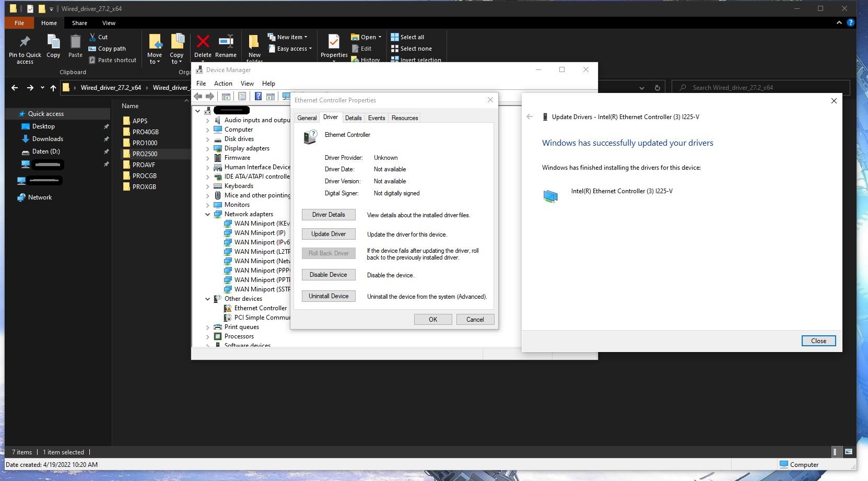
Task: Click Show/Hide Action Pane toolbar icon
Action: [270, 96]
